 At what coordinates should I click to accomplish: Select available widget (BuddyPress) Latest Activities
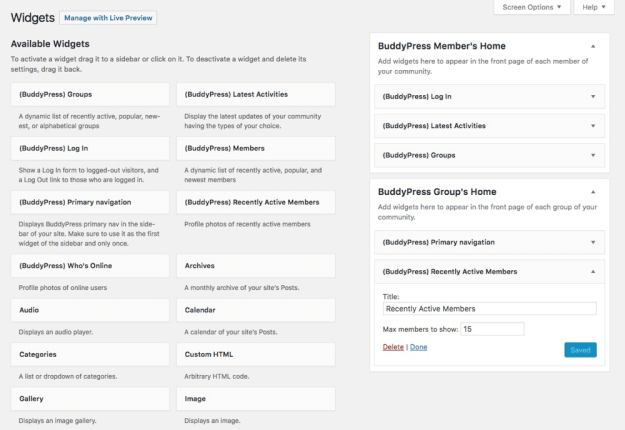(x=256, y=94)
